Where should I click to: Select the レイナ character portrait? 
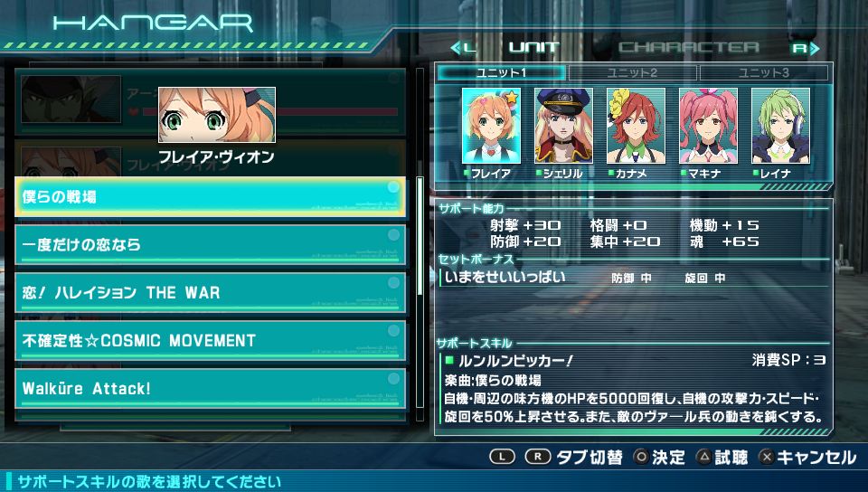click(780, 126)
